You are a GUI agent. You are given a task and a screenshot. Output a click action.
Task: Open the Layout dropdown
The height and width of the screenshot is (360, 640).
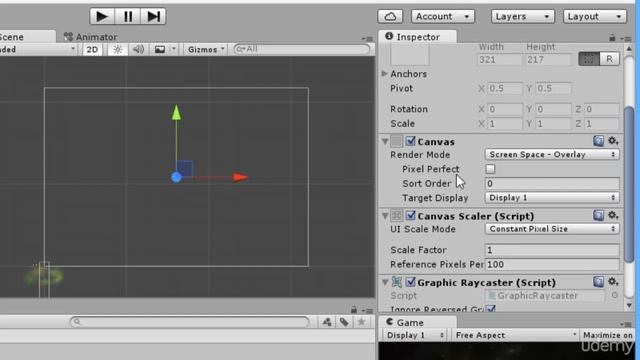click(x=594, y=16)
